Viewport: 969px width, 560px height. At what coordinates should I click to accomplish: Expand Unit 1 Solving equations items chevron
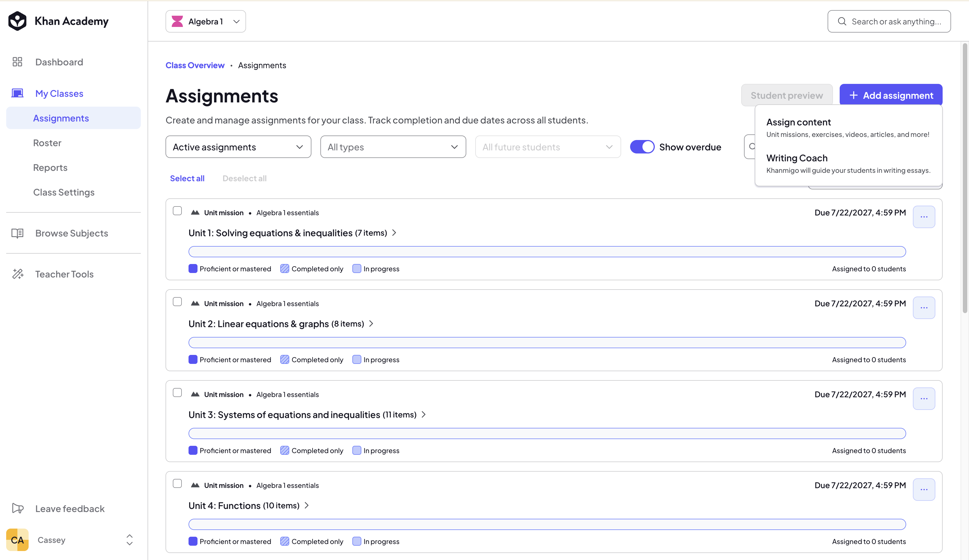[394, 233]
